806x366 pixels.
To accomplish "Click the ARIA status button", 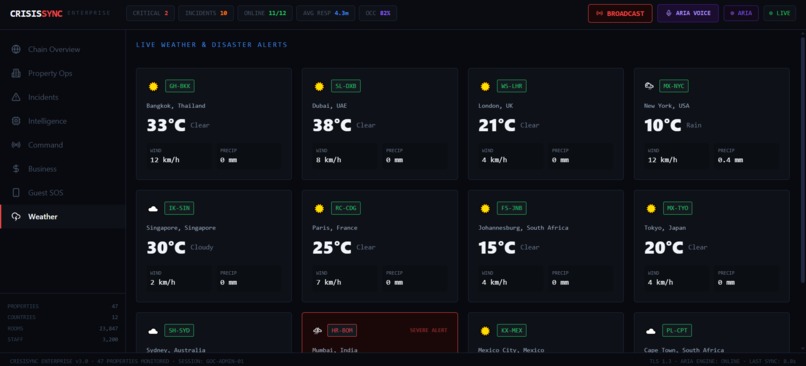I will [741, 13].
